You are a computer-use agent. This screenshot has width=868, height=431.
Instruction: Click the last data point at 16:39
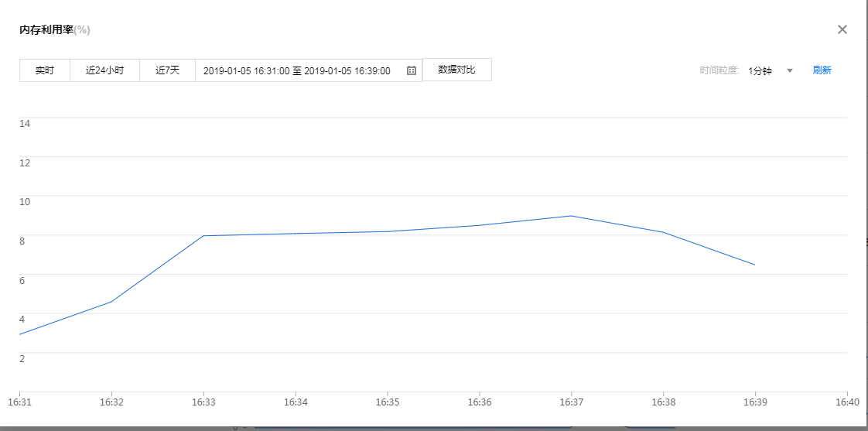click(x=755, y=265)
